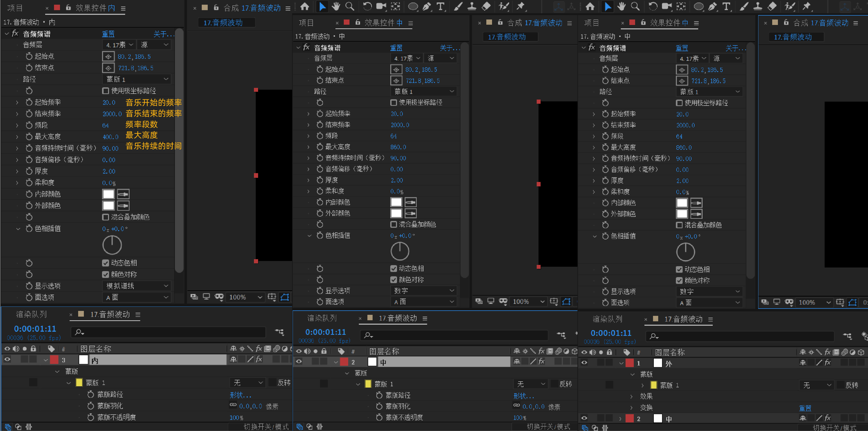This screenshot has width=868, height=431.
Task: Open 显示选项 dropdown showing 模拟谱线
Action: 137,286
